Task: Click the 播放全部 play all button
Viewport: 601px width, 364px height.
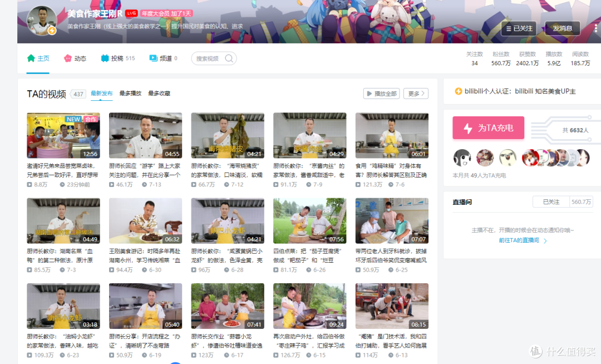Action: 381,94
